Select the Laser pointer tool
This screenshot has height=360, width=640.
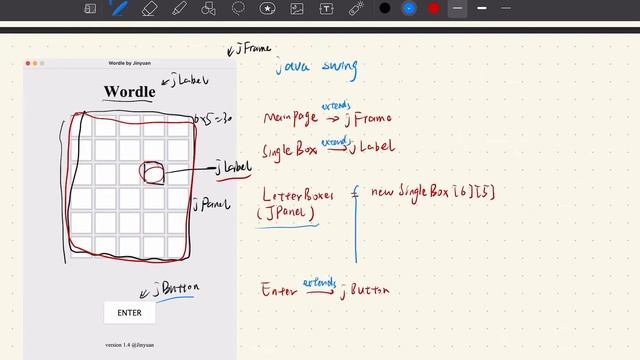(x=356, y=8)
